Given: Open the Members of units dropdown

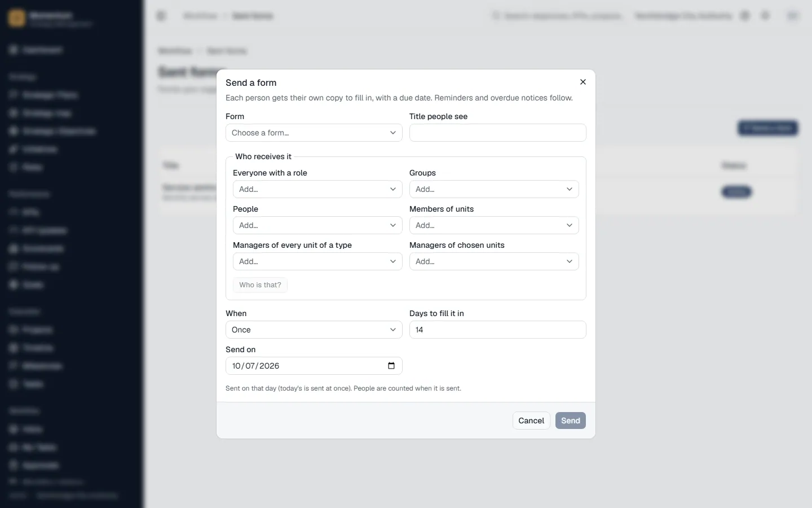Looking at the screenshot, I should click(494, 225).
